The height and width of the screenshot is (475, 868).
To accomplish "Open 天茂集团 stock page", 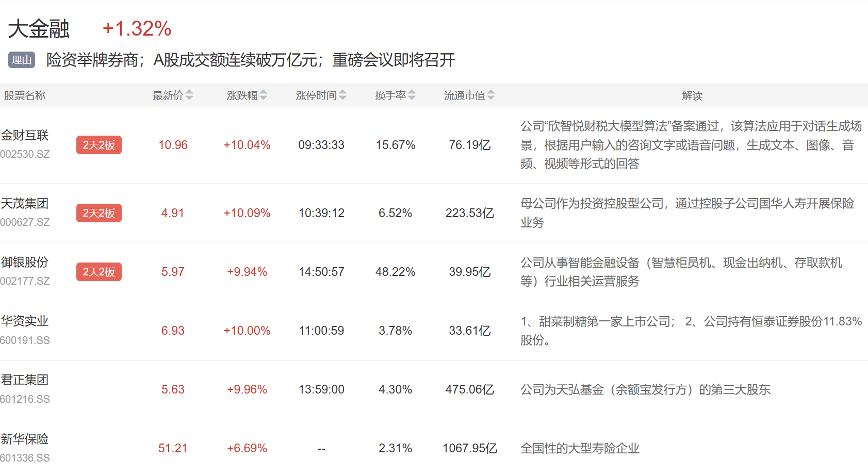I will click(x=25, y=204).
